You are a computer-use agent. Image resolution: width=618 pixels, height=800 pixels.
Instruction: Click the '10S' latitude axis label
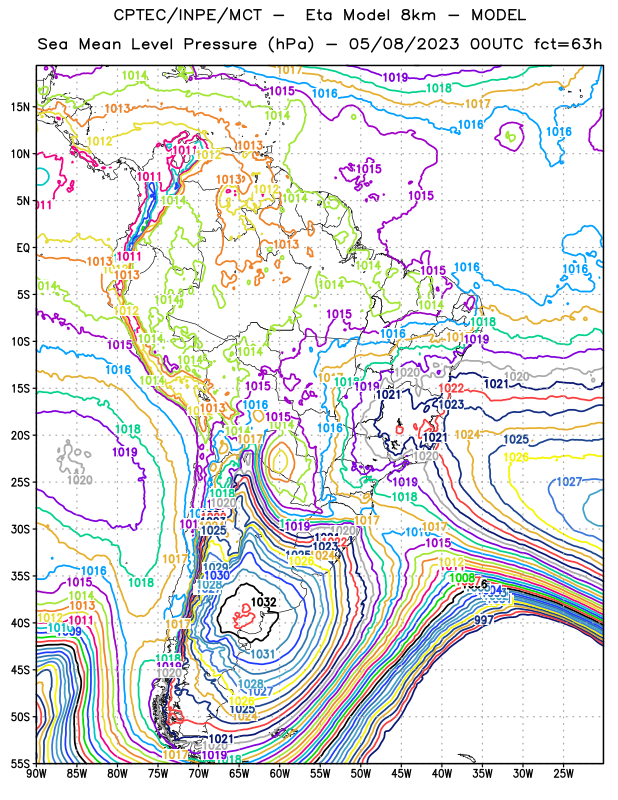pos(20,341)
